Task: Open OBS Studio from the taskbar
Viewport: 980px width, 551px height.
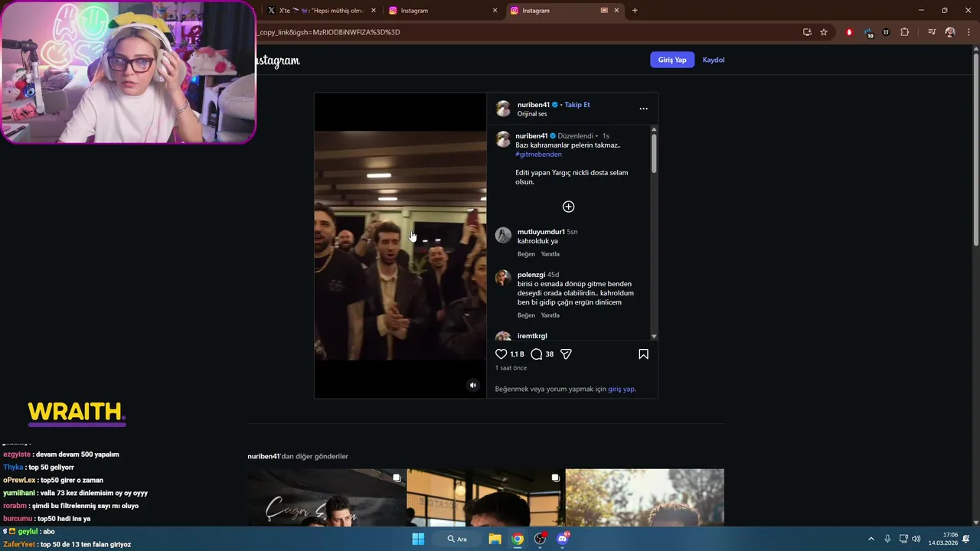Action: pos(540,539)
